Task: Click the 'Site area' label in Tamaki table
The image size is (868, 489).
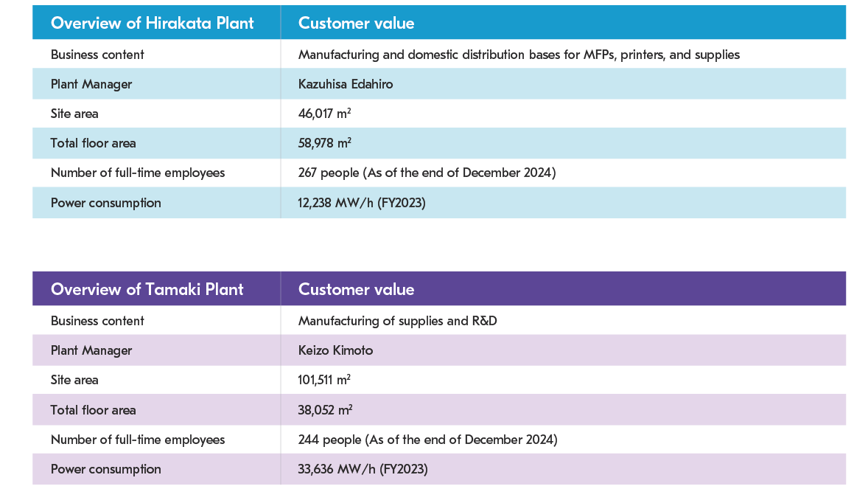Action: click(x=74, y=380)
